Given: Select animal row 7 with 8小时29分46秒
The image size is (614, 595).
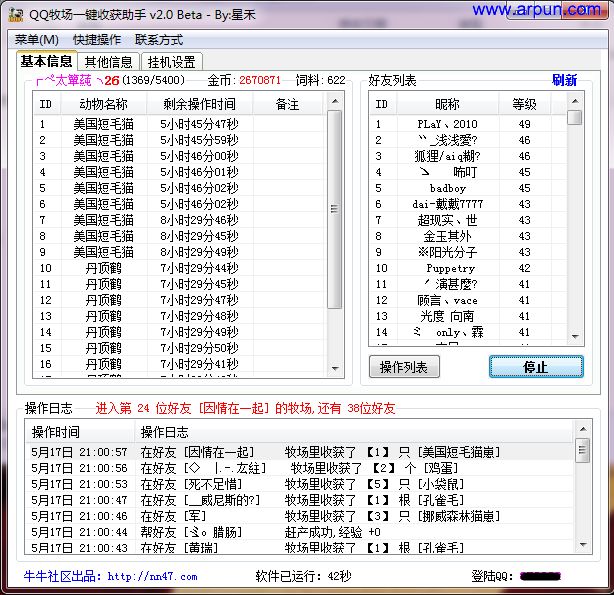Looking at the screenshot, I should point(179,220).
